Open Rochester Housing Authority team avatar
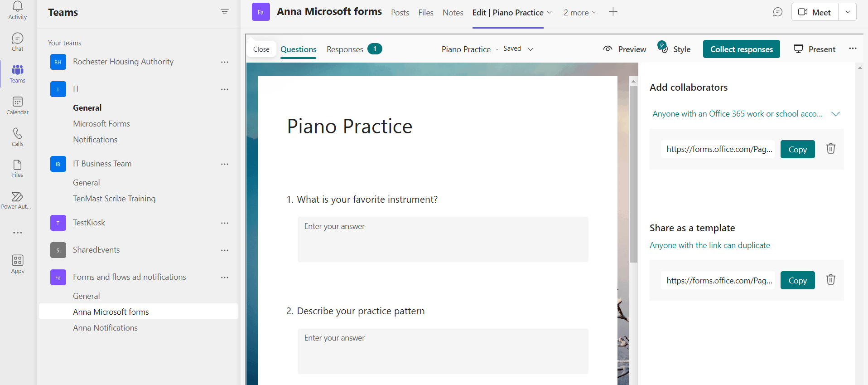This screenshot has height=385, width=868. (58, 62)
